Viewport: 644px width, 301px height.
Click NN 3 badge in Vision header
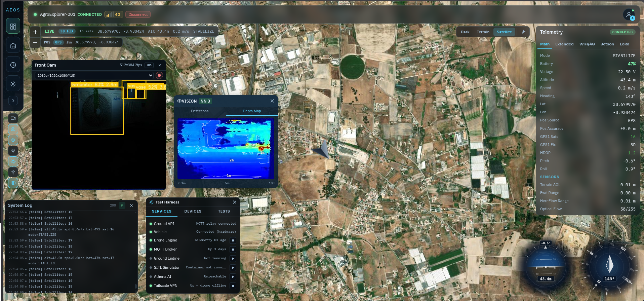tap(205, 101)
